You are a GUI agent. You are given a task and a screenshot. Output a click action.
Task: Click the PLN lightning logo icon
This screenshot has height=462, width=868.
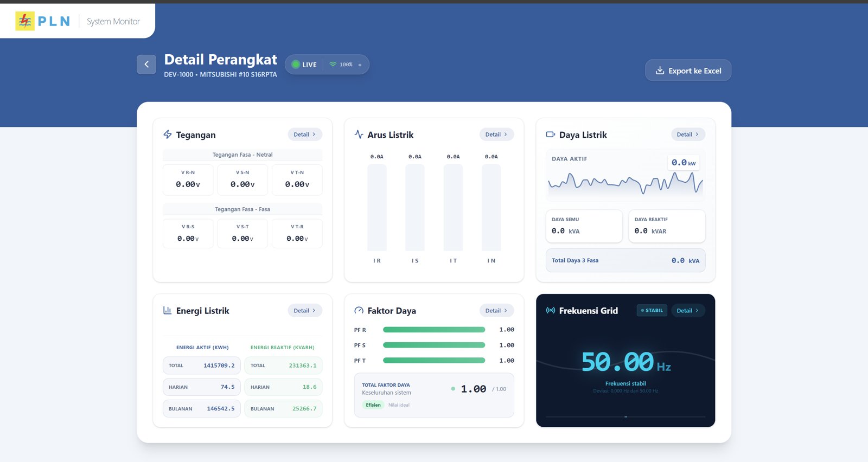click(25, 21)
